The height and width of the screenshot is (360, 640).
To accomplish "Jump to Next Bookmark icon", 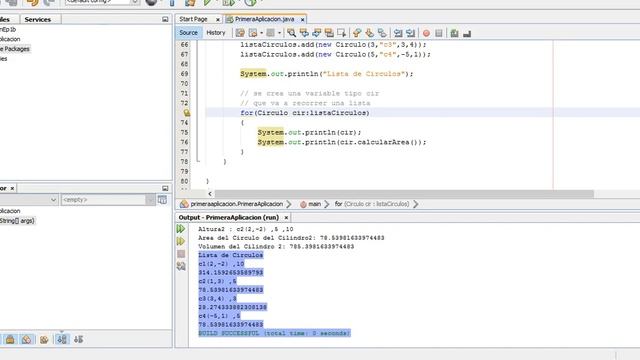I will 369,33.
